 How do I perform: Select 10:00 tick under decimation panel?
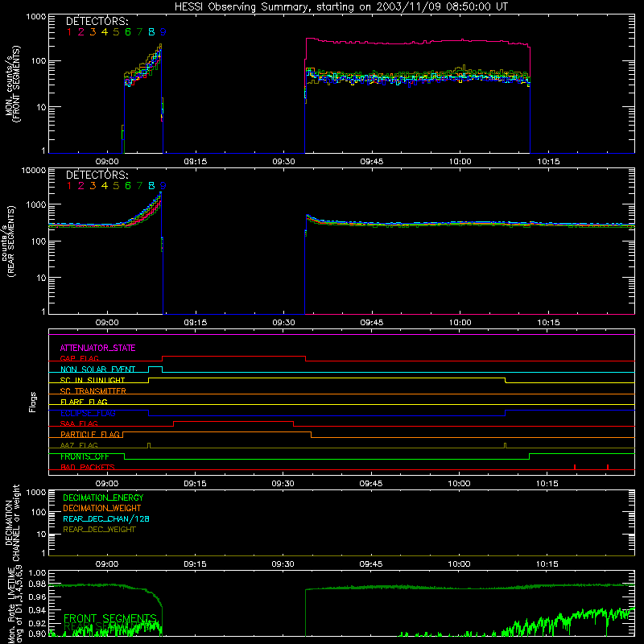459,564
